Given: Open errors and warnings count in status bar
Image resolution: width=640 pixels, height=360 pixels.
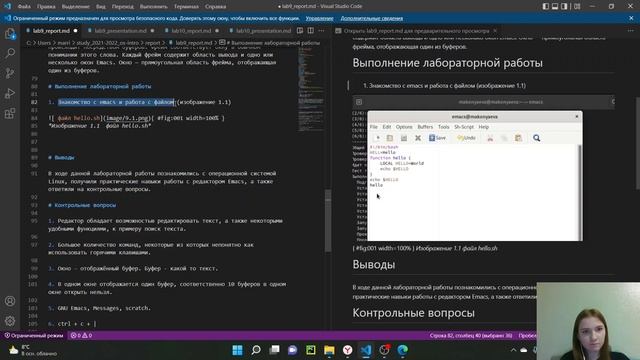Looking at the screenshot, I should (x=81, y=336).
